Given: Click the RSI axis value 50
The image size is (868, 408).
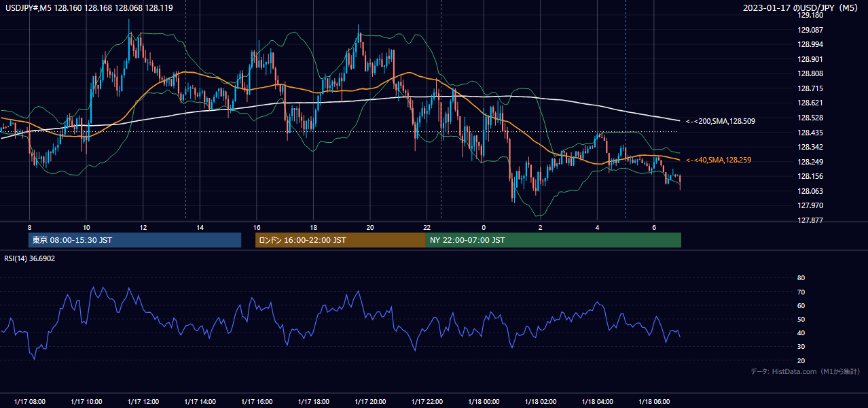Looking at the screenshot, I should coord(801,319).
